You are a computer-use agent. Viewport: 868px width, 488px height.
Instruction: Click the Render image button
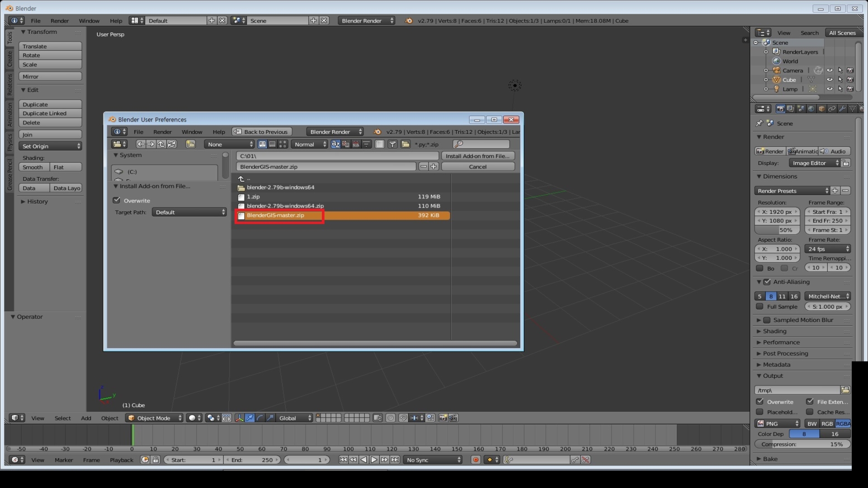point(770,151)
